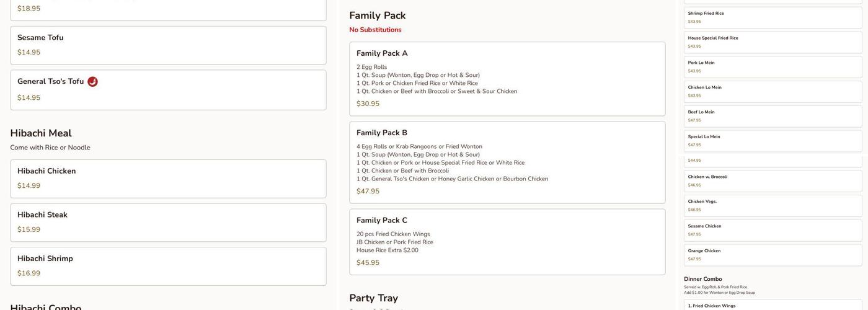This screenshot has width=868, height=310.
Task: Click the spicy chili icon beside General Tso's Tofu
Action: 92,82
